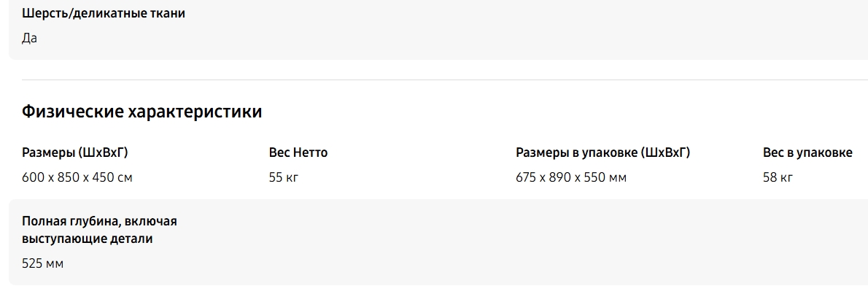
Task: Click the "Шерсть/деликатные ткани" label
Action: (104, 14)
